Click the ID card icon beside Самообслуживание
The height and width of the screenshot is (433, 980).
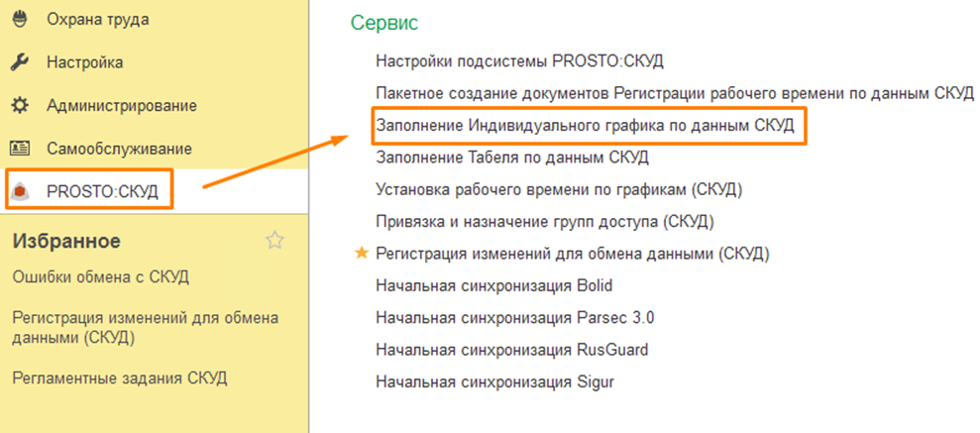[x=20, y=149]
